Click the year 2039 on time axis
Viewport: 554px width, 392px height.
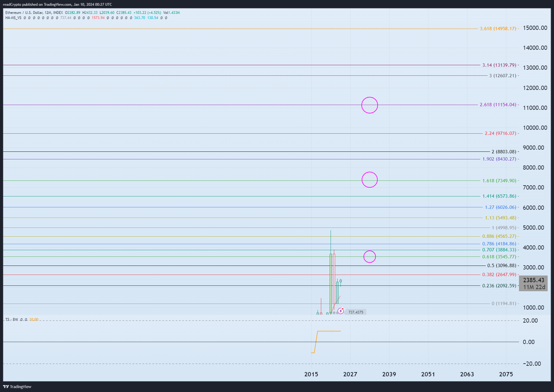coord(389,374)
